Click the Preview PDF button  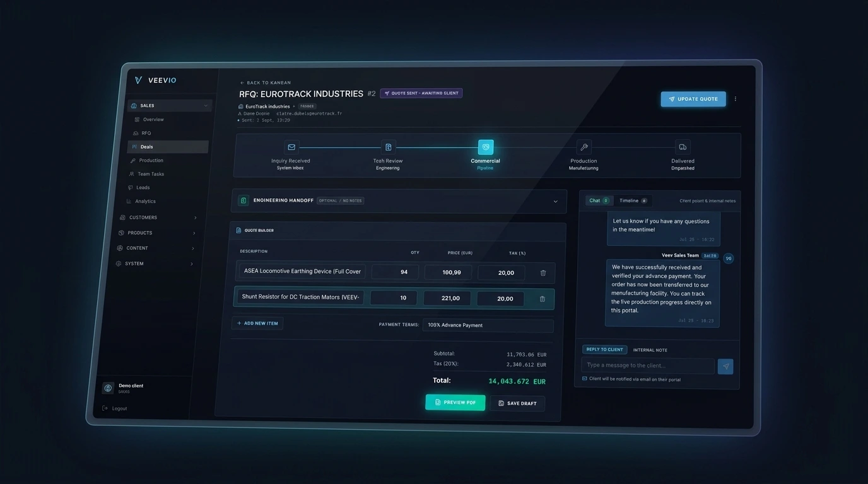(x=455, y=402)
